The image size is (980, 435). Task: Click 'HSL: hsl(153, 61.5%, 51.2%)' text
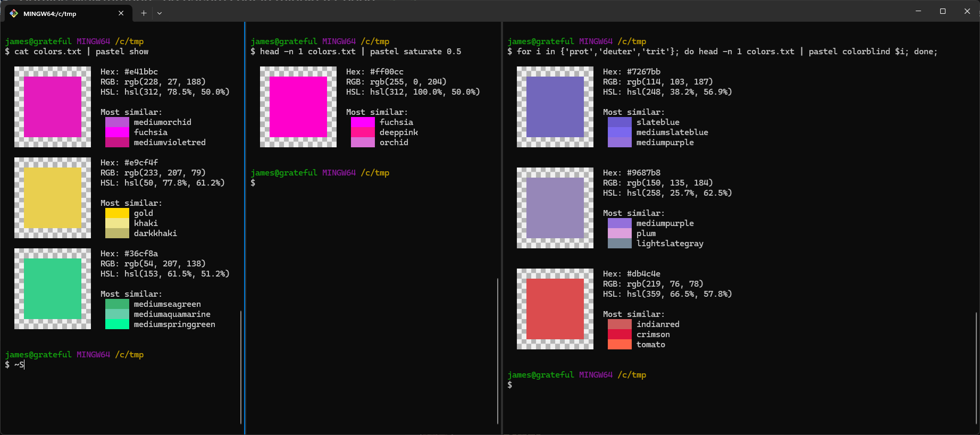pyautogui.click(x=165, y=274)
